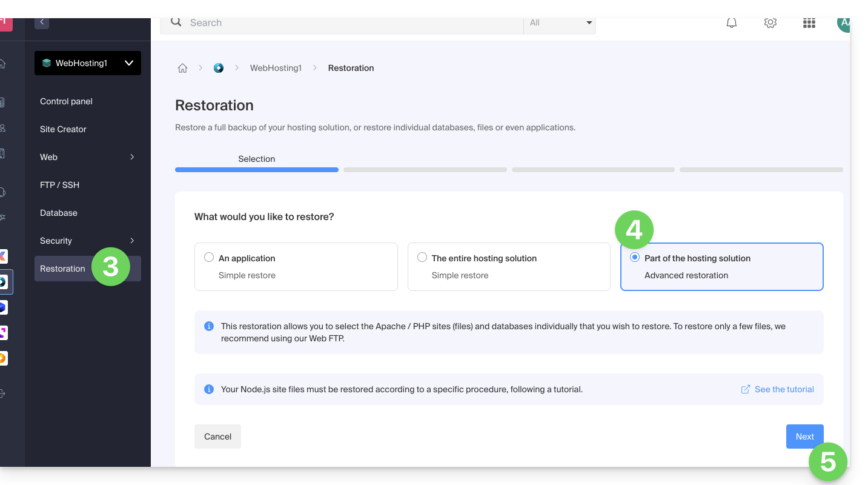Open the Control panel menu item

[x=67, y=101]
